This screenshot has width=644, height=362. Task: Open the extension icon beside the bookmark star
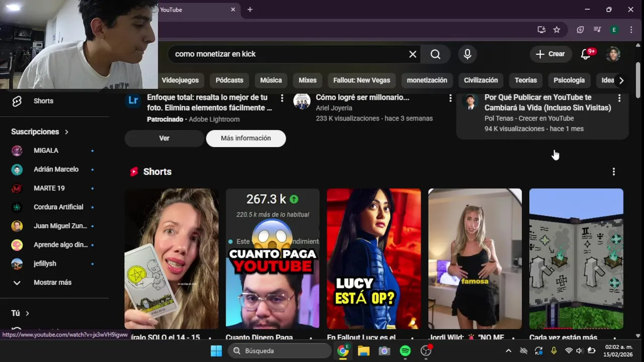coord(580,30)
